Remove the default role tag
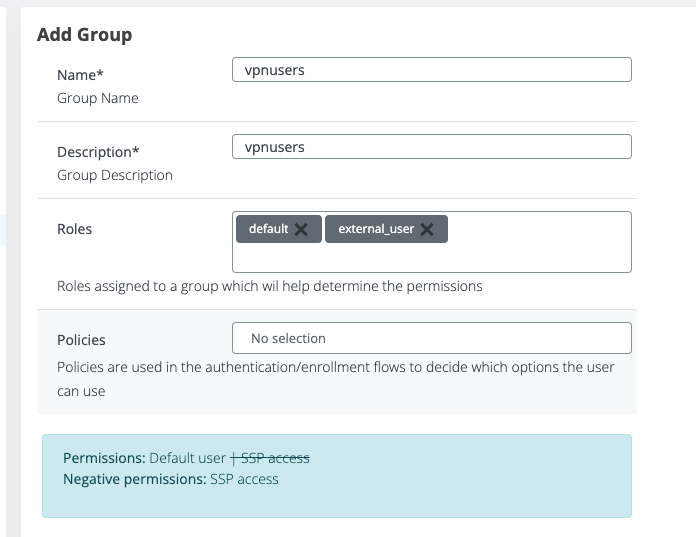This screenshot has height=537, width=696. [x=301, y=229]
